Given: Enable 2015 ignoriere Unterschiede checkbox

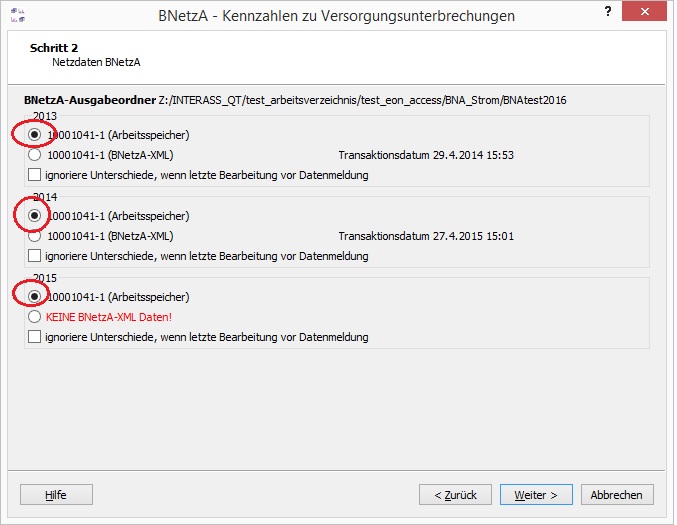Looking at the screenshot, I should point(35,337).
